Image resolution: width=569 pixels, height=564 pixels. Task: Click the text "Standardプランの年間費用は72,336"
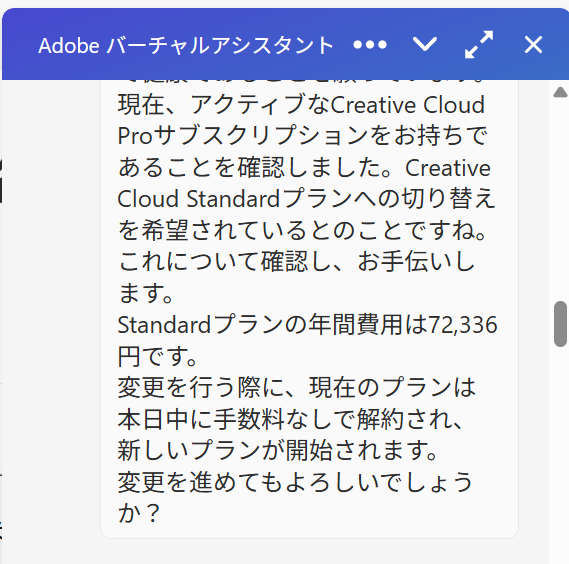point(307,324)
